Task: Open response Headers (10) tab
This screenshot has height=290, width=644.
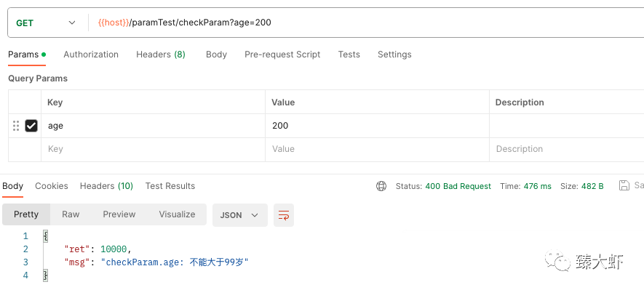Action: click(x=106, y=186)
